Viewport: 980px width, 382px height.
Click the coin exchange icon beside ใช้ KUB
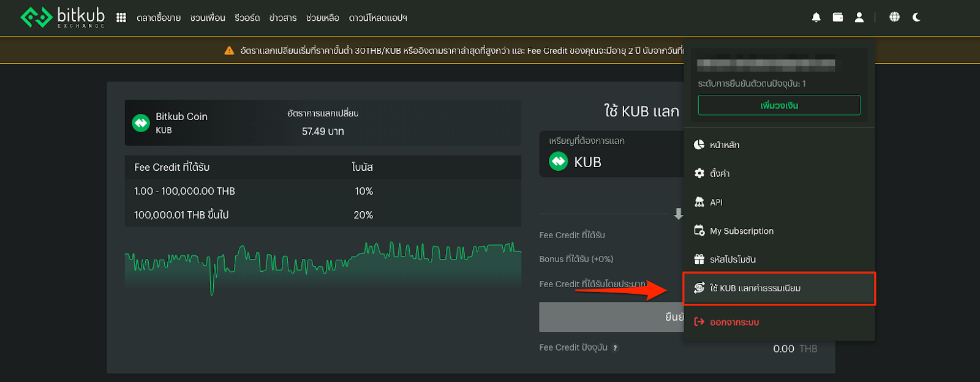pos(699,288)
